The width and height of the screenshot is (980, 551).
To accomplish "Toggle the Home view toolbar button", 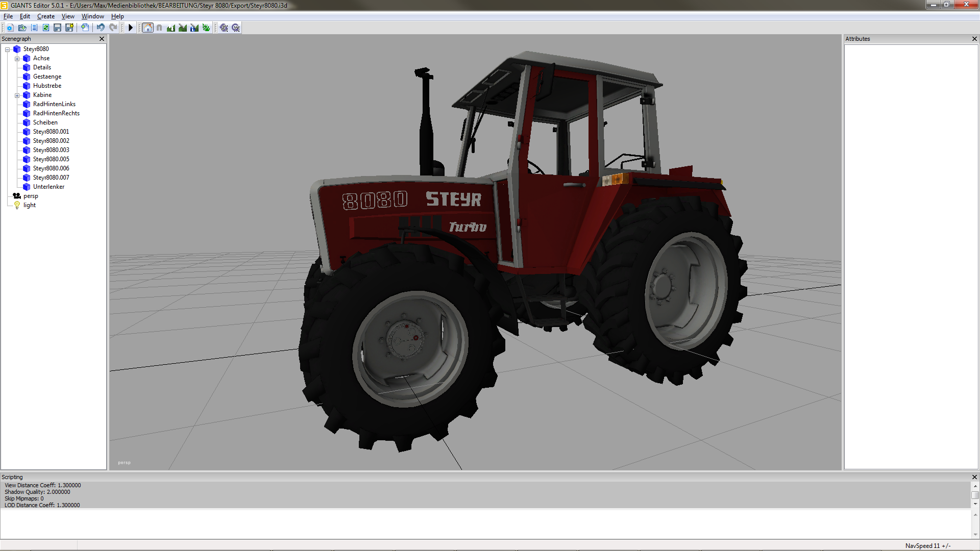I will point(148,28).
